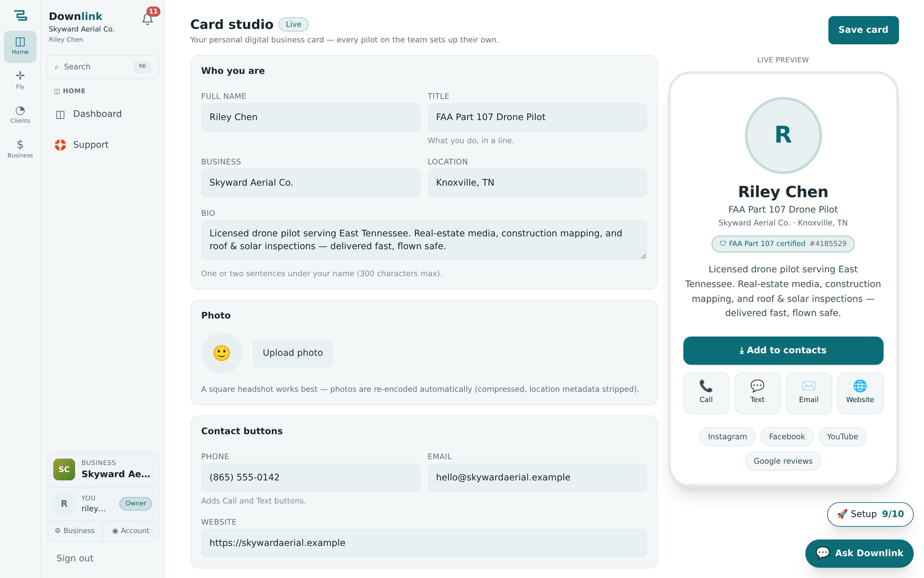The height and width of the screenshot is (578, 924).
Task: Click the Text message bubble icon
Action: click(x=757, y=386)
